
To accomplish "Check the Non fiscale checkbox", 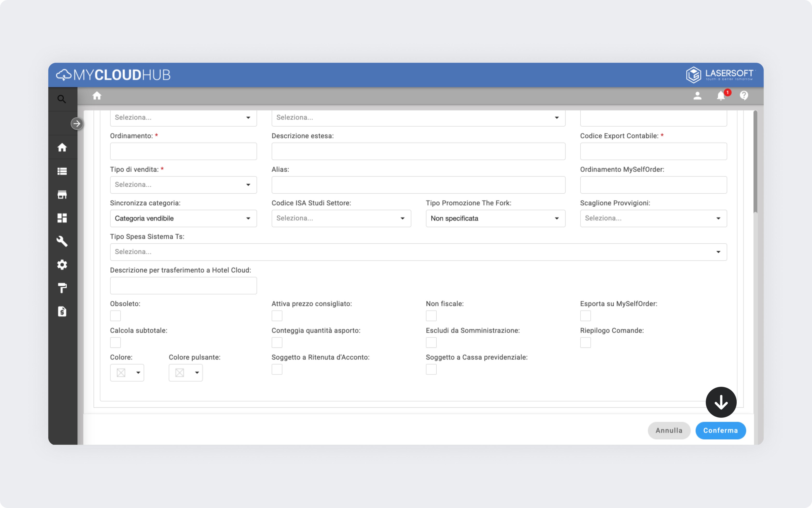I will [x=431, y=316].
